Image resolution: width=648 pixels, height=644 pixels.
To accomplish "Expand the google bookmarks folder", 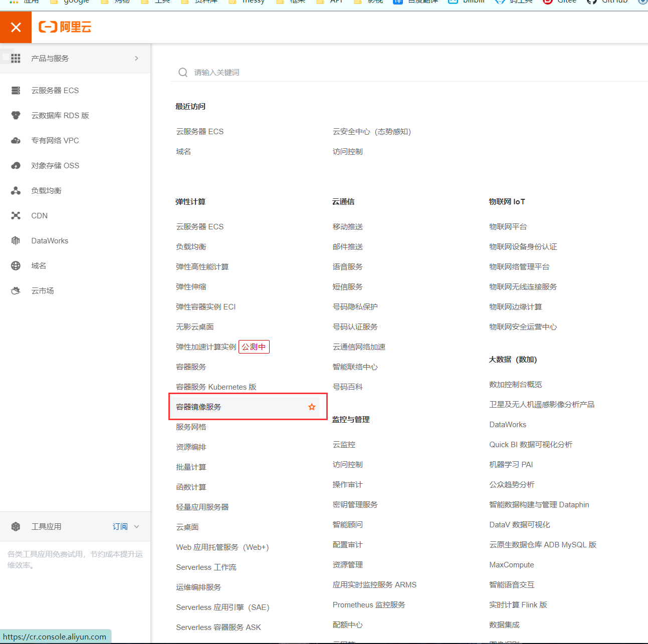I will 76,2.
